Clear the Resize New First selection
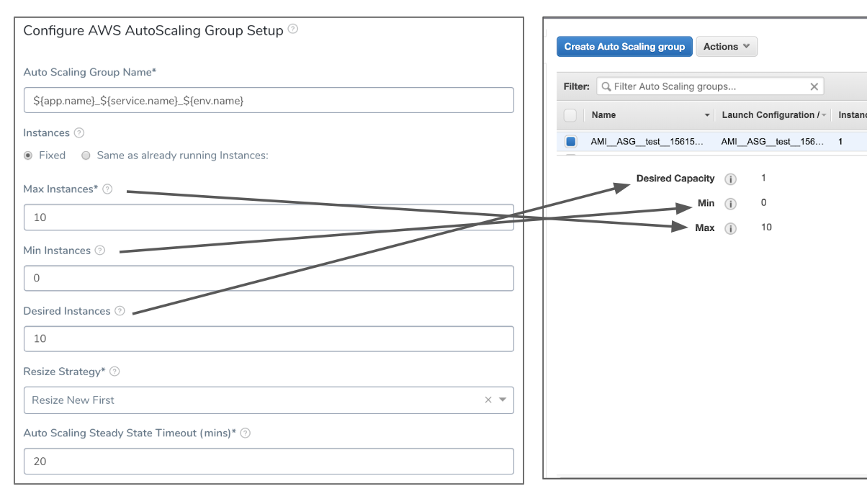The height and width of the screenshot is (504, 867). point(488,400)
